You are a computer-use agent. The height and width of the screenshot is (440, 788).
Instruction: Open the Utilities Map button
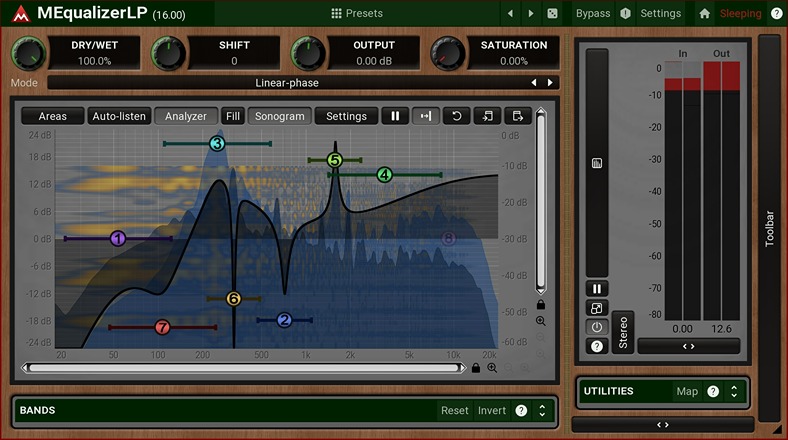tap(687, 391)
